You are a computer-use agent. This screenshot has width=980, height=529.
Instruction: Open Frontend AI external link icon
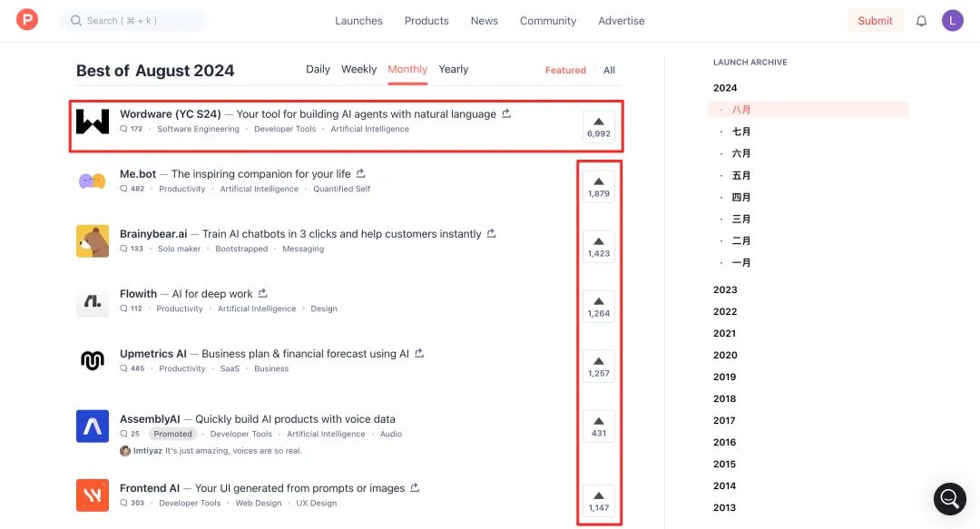415,488
